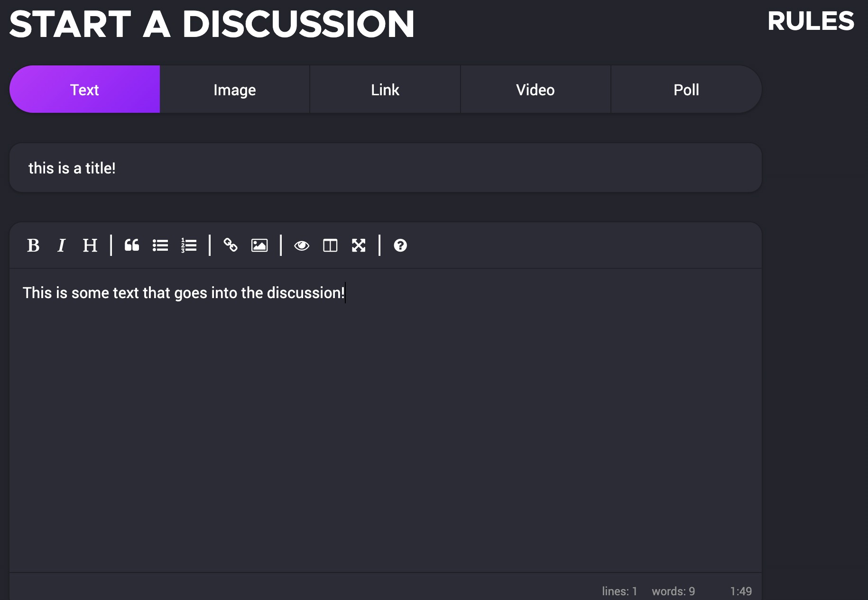Click the 'START A DISCUSSION' heading

click(x=212, y=24)
